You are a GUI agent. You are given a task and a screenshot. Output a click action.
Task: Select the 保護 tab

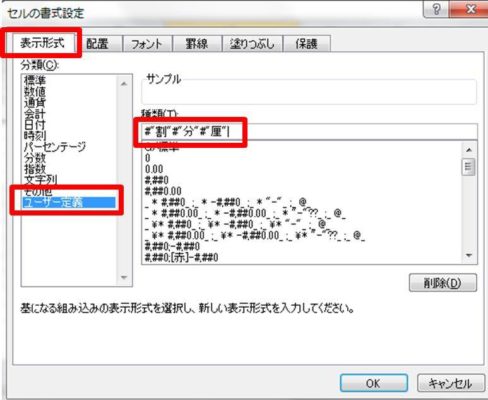(x=307, y=44)
